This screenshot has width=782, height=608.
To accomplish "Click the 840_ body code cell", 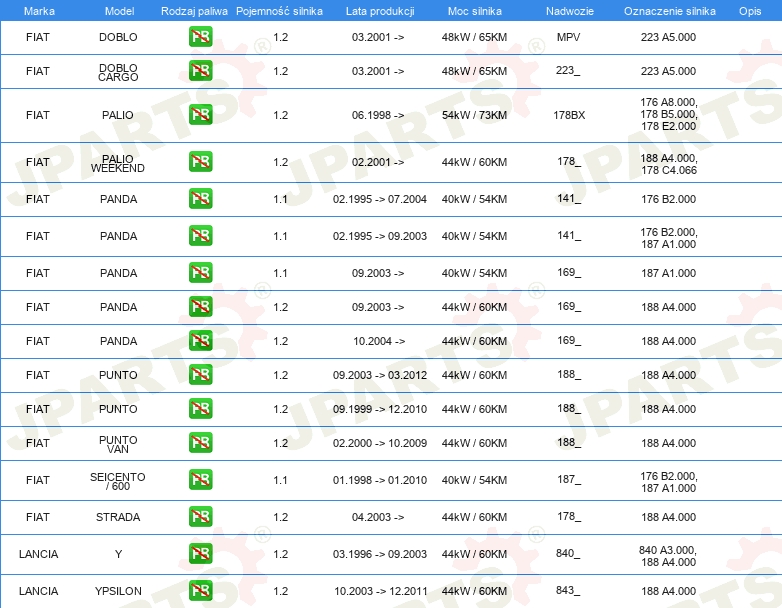I will [x=568, y=554].
